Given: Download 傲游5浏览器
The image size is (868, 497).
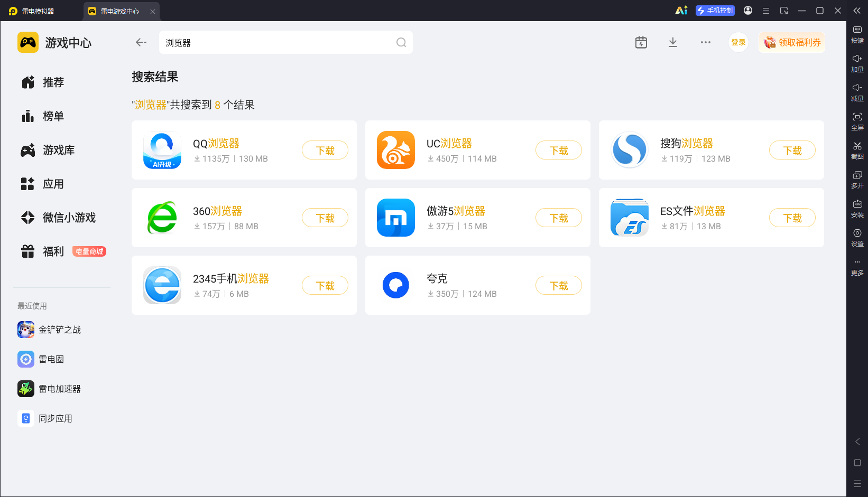Looking at the screenshot, I should 559,218.
